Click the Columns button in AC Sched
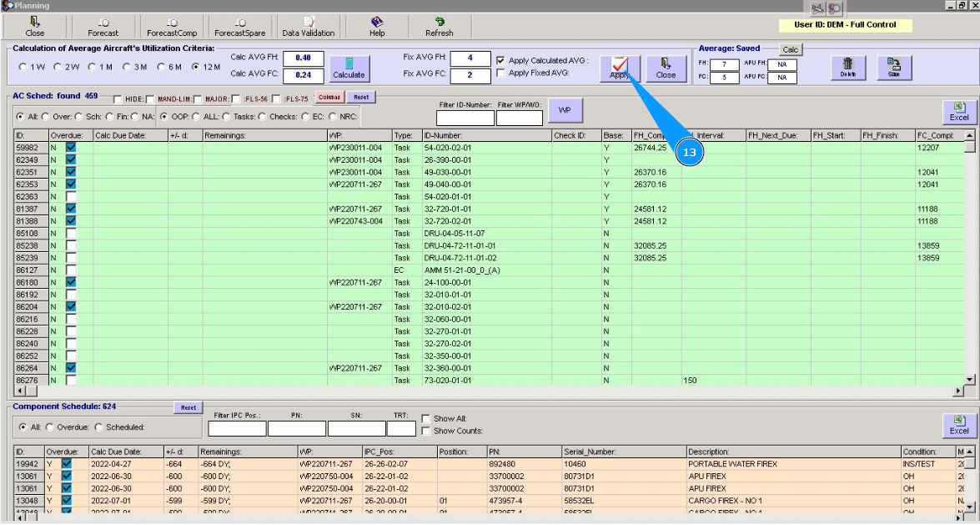The image size is (980, 525). (329, 98)
